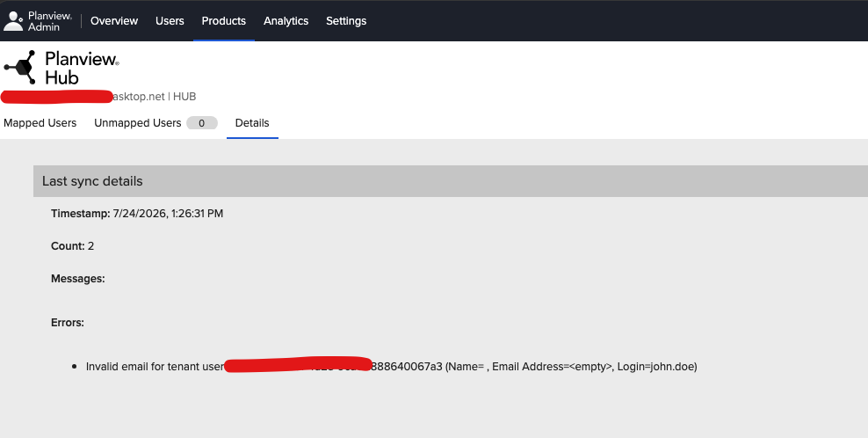Switch to the Mapped Users tab
The width and height of the screenshot is (868, 438).
point(40,123)
